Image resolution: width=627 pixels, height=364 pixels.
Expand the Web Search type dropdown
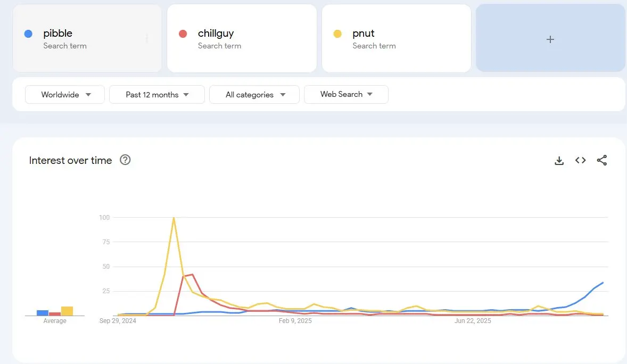point(346,94)
